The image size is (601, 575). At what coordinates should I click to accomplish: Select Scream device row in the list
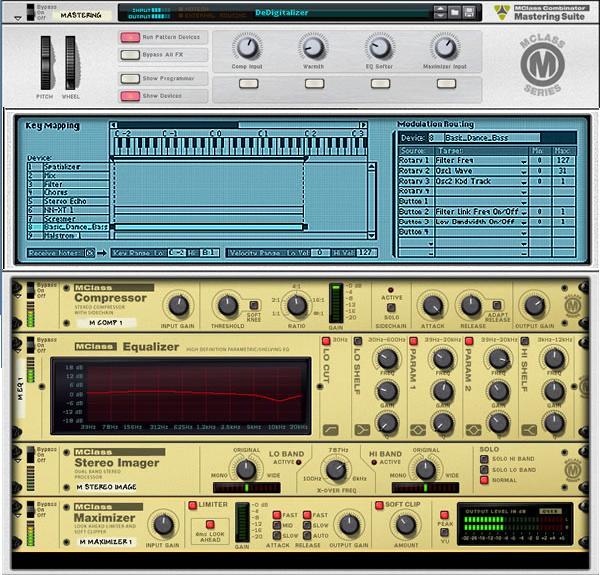(68, 219)
